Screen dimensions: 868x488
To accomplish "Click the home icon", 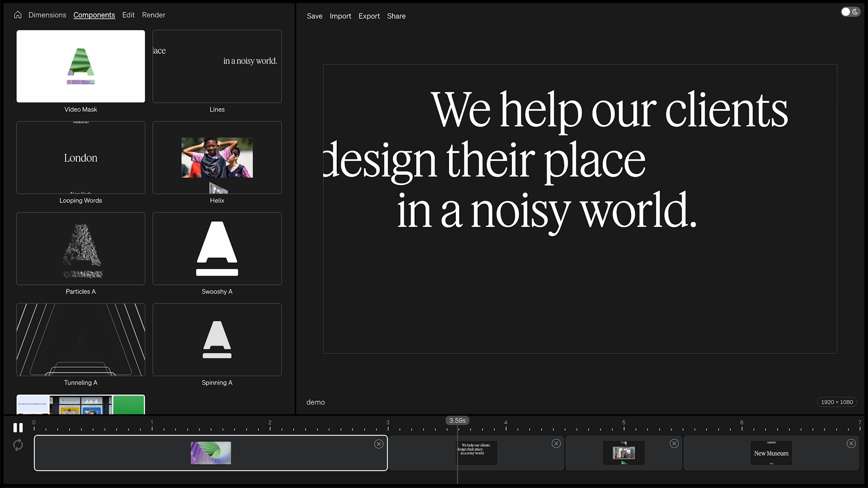I will click(x=18, y=15).
